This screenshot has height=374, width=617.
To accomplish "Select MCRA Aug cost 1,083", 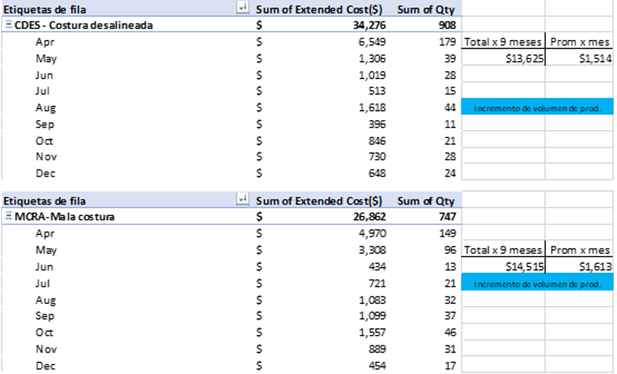I will [372, 300].
